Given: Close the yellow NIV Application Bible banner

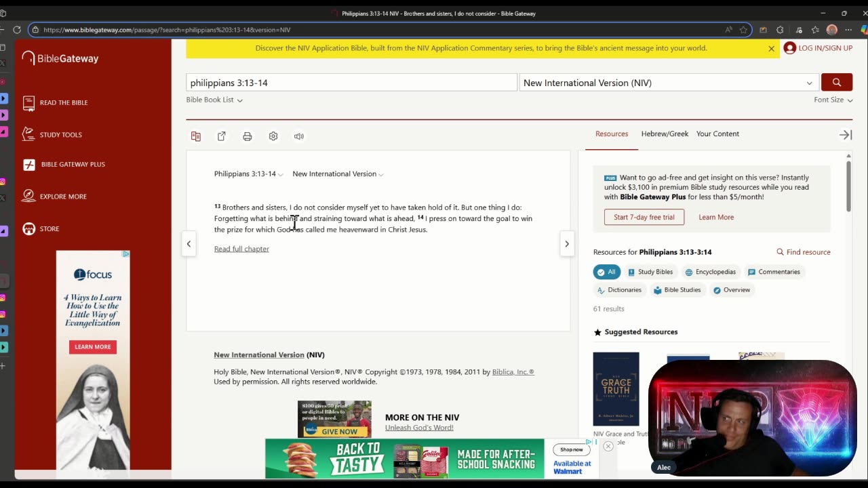Looking at the screenshot, I should pyautogui.click(x=771, y=48).
